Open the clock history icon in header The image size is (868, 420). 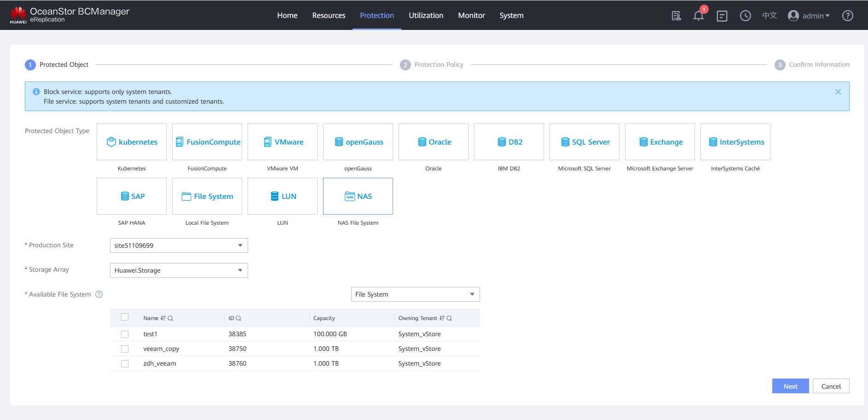(x=745, y=16)
